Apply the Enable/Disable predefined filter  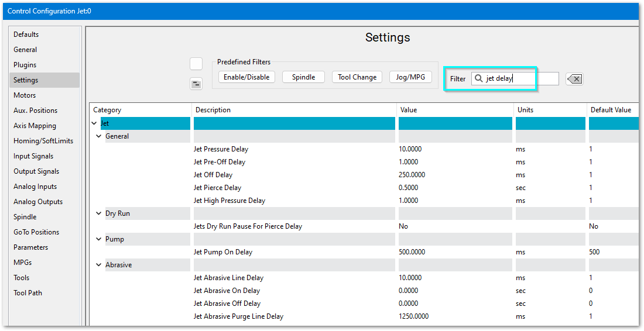coord(246,77)
